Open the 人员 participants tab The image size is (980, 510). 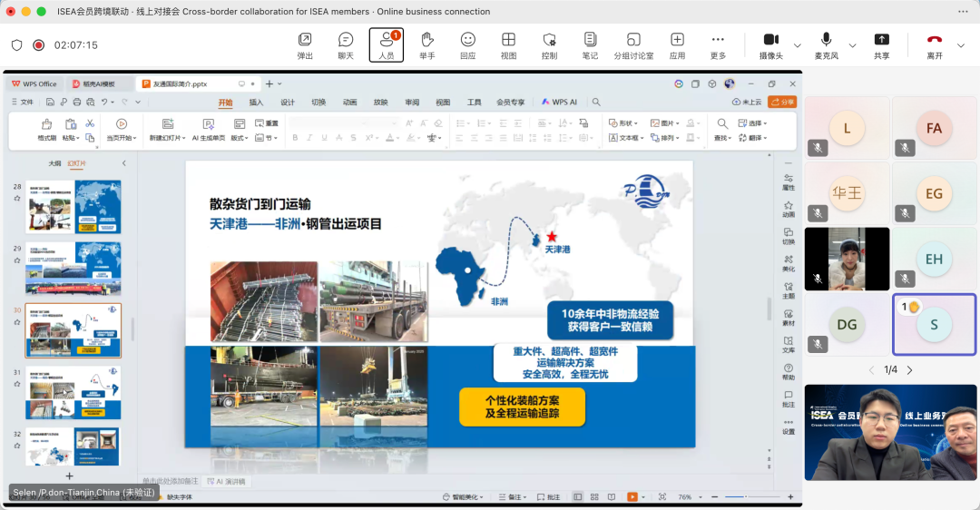pyautogui.click(x=387, y=45)
